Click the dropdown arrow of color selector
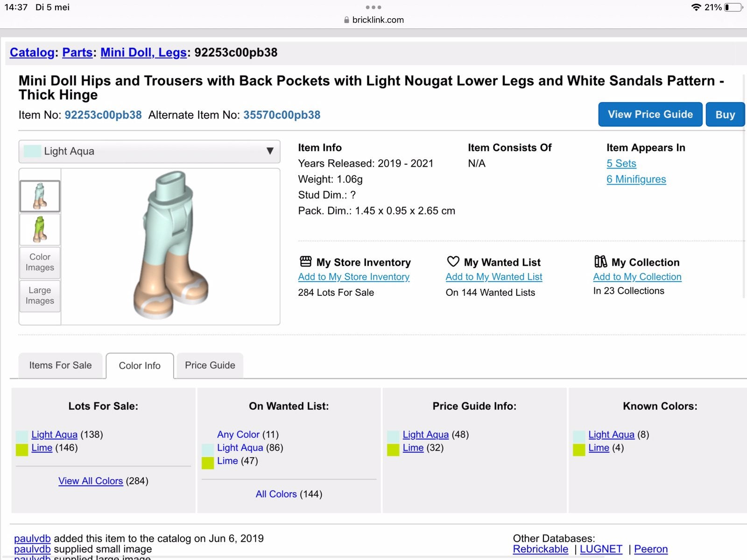Viewport: 747px width, 560px height. click(x=270, y=151)
